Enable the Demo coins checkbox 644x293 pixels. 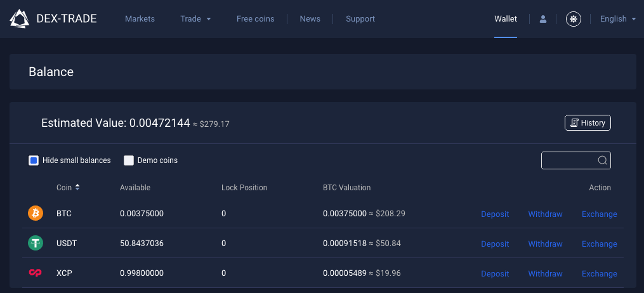(129, 160)
